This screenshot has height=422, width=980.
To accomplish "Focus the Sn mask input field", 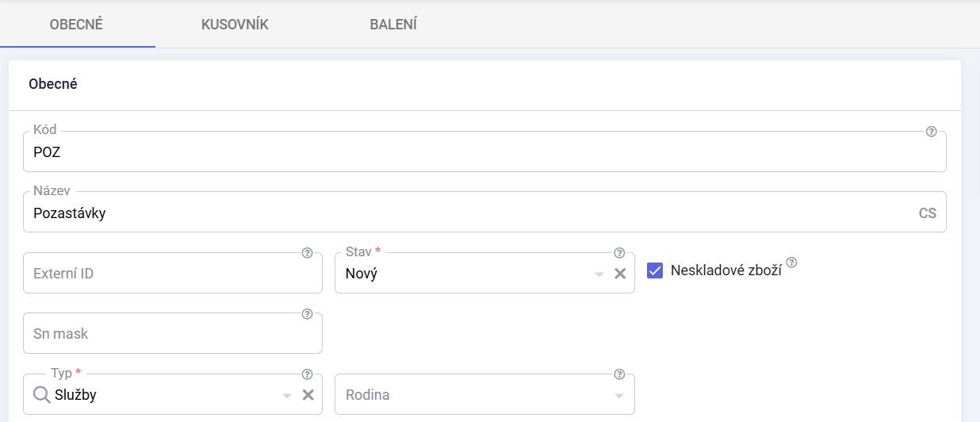I will point(173,333).
